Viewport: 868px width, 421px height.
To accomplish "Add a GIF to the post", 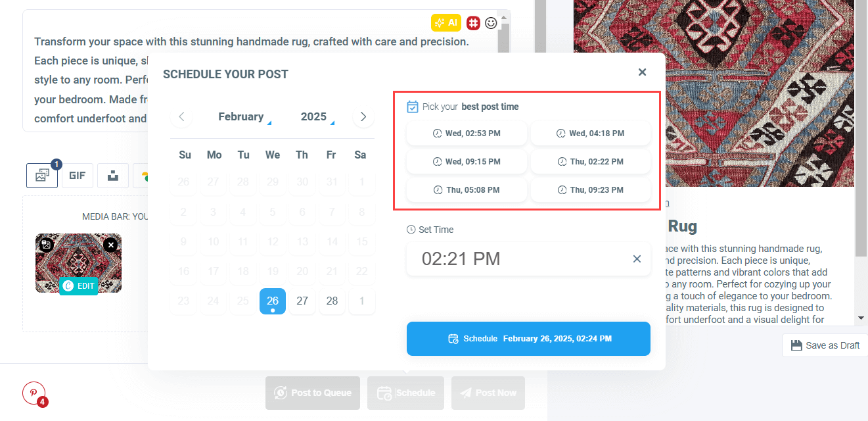I will (77, 175).
